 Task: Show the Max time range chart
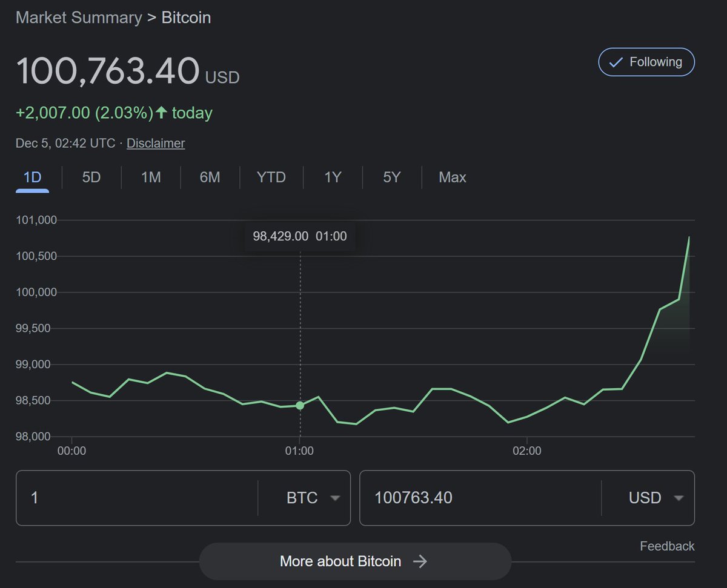453,177
